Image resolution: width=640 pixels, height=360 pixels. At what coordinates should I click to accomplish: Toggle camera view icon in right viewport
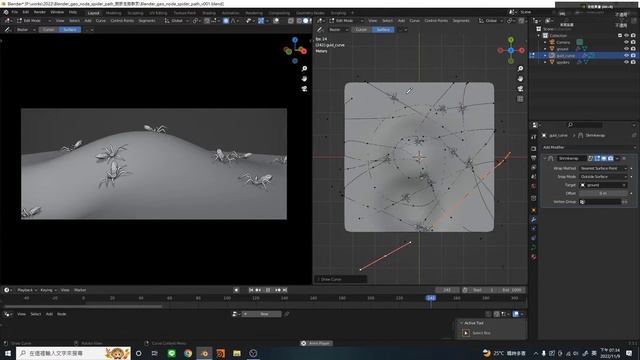[520, 89]
